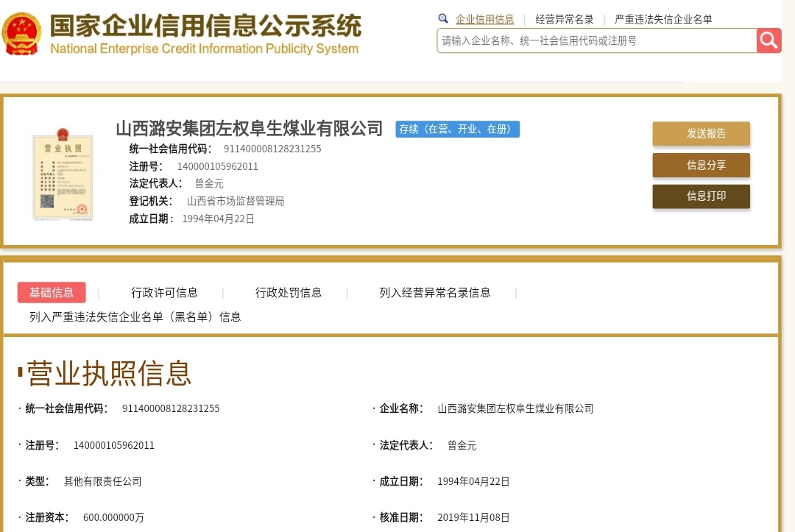Click the header credit code 911400008128231255
Screen dimensions: 795x532
click(272, 149)
